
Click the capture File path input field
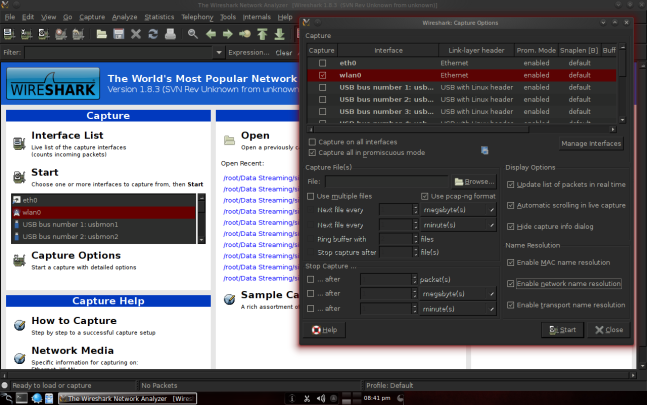coord(387,181)
